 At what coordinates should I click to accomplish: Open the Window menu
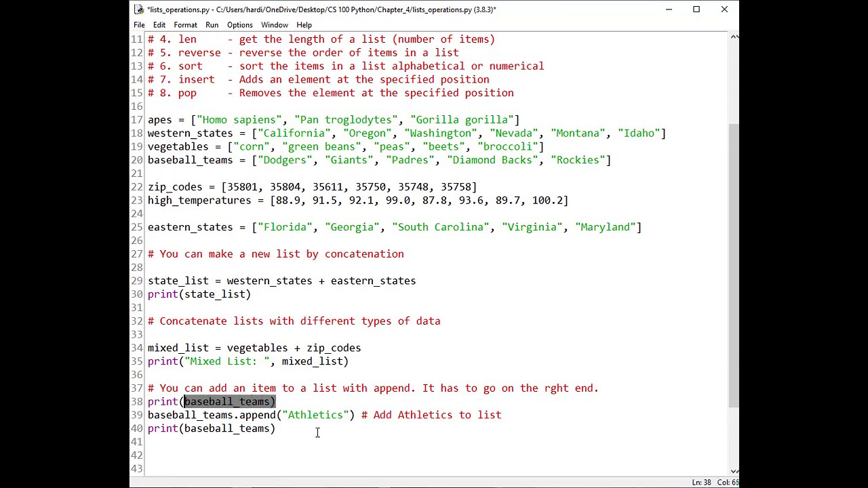(275, 25)
